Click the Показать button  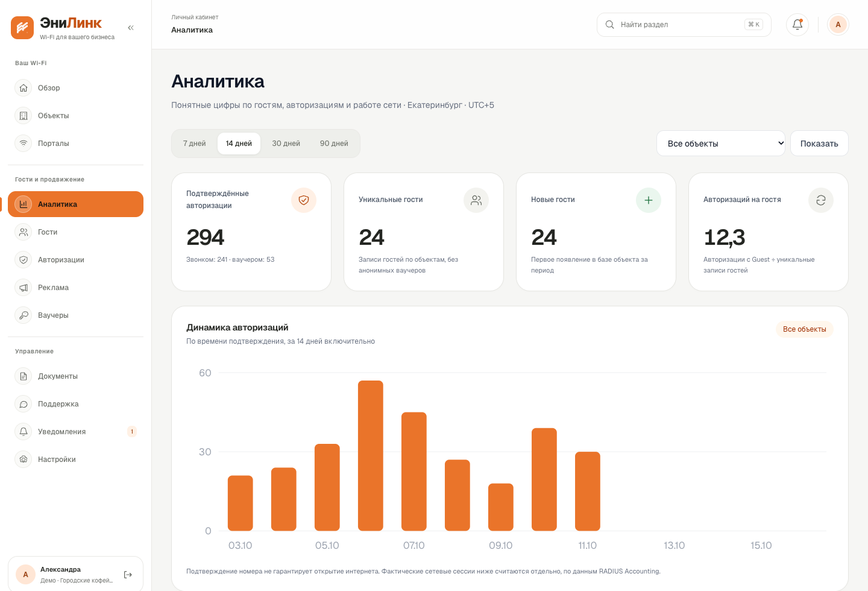pyautogui.click(x=819, y=144)
